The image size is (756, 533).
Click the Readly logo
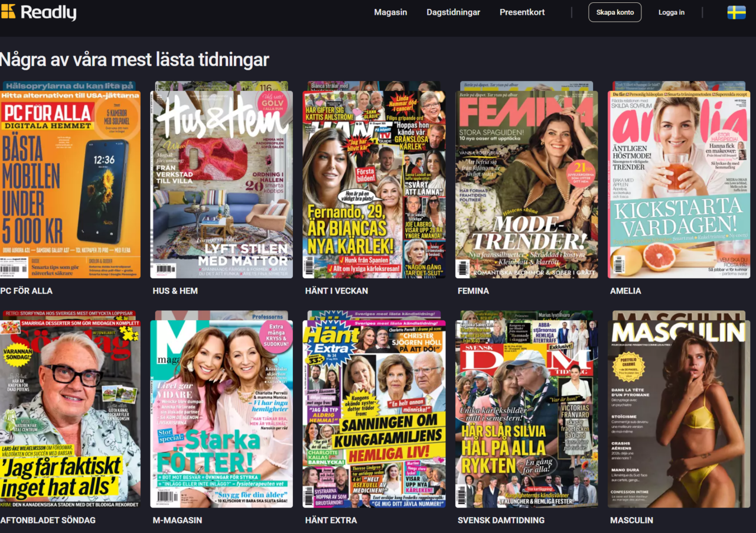38,12
